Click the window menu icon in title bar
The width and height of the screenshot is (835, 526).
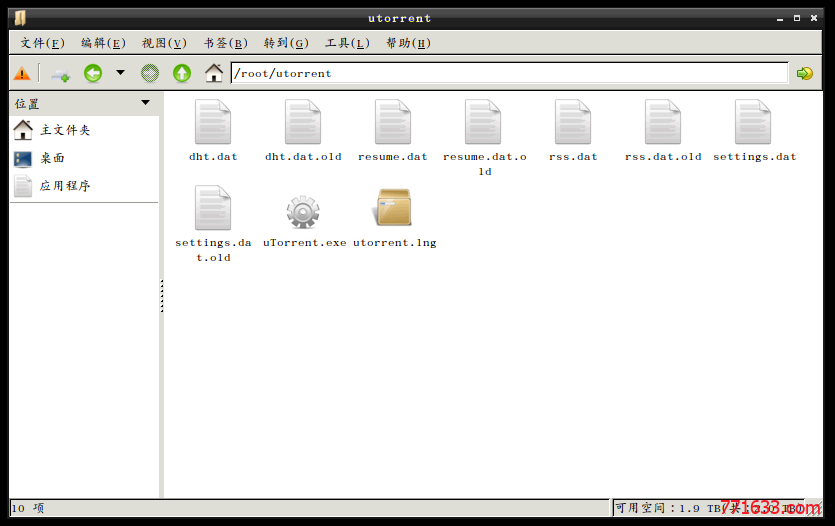(x=20, y=18)
